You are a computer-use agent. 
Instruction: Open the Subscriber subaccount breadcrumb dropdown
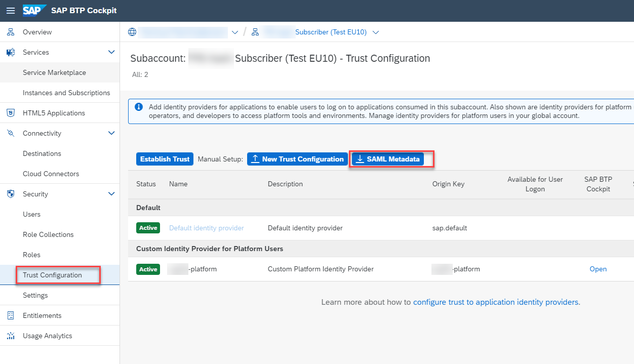tap(376, 32)
